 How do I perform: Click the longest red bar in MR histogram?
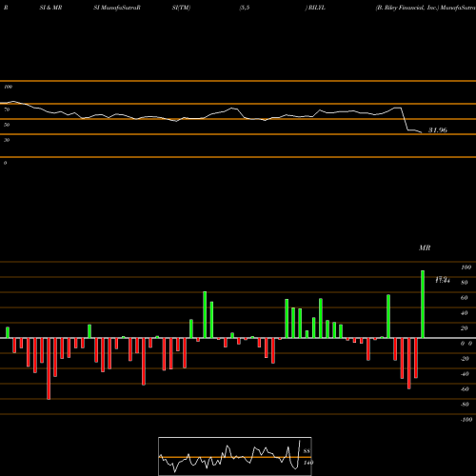pos(49,368)
